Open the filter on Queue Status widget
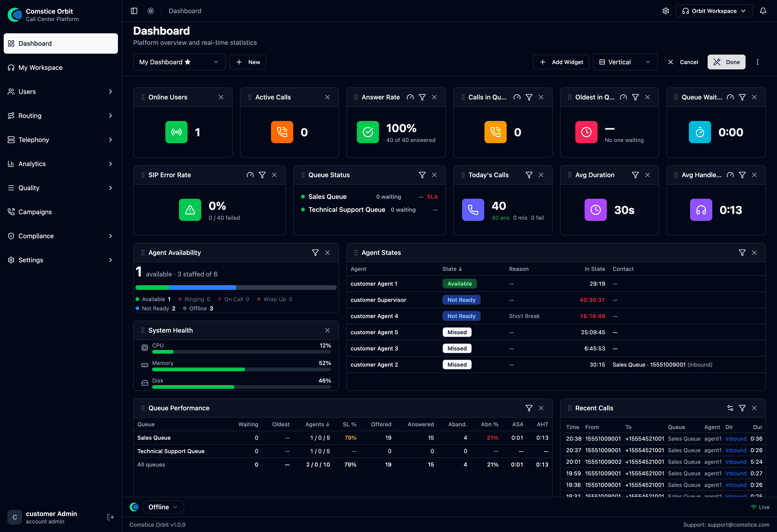Image resolution: width=777 pixels, height=532 pixels. 422,175
